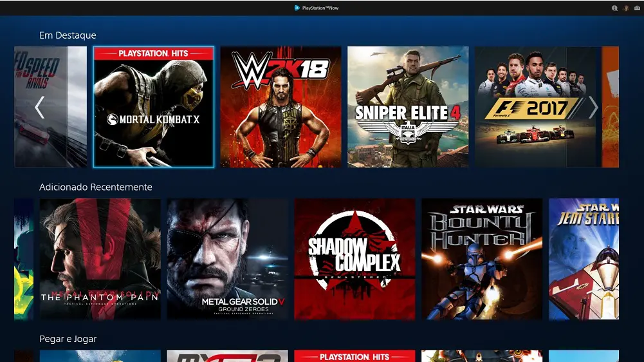
Task: Select the MX game tile under Pegar e Jogar
Action: pyautogui.click(x=227, y=356)
